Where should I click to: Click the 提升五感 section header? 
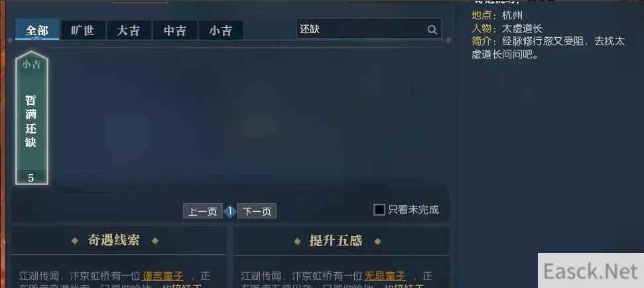pos(336,240)
